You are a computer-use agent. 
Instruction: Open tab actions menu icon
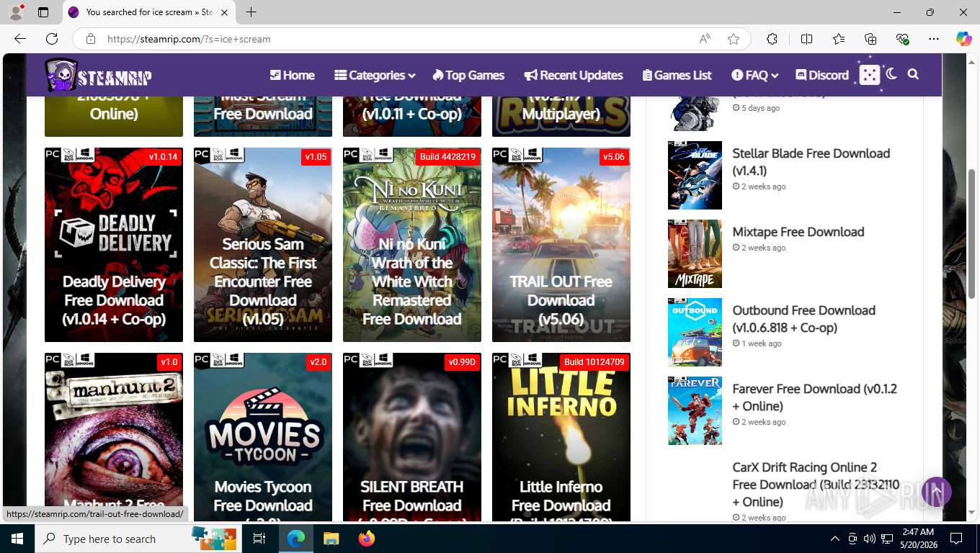[43, 12]
